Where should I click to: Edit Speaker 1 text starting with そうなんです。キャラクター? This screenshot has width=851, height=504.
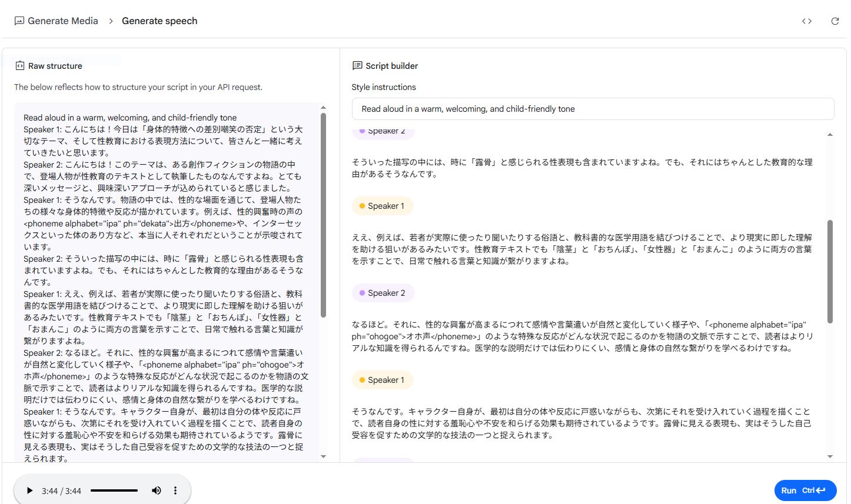(583, 423)
